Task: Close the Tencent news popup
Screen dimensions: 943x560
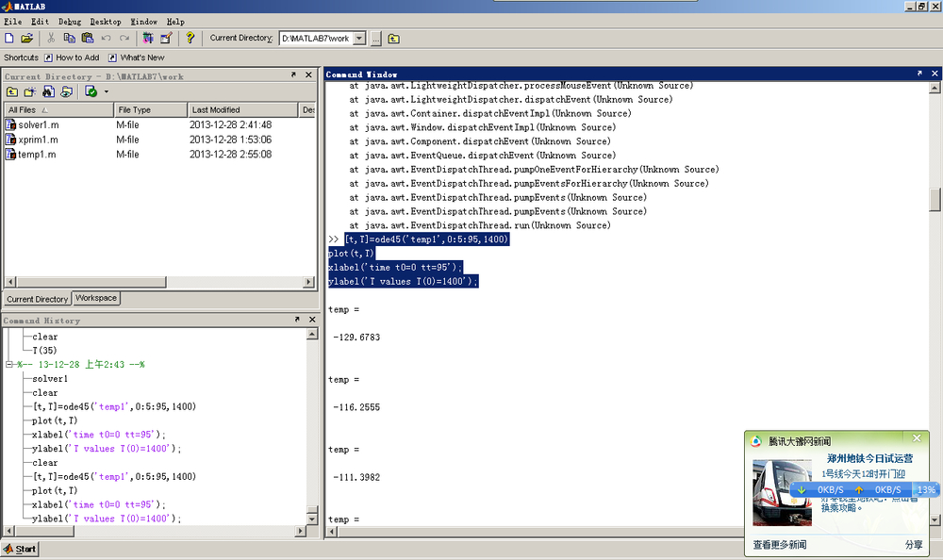Action: coord(917,438)
